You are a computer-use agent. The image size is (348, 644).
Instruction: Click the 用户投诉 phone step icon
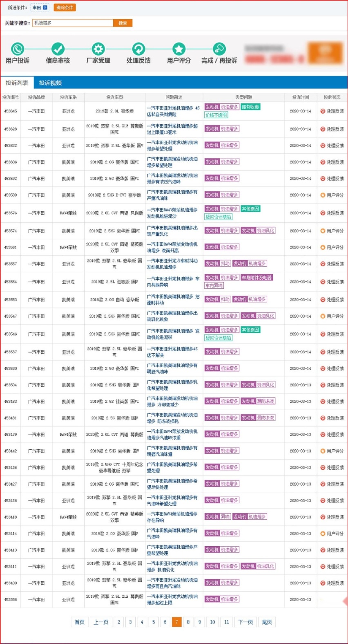click(x=17, y=49)
